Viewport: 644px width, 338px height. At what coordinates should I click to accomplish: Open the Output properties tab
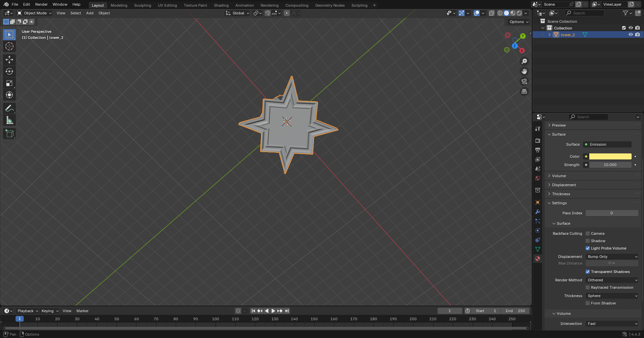[538, 150]
